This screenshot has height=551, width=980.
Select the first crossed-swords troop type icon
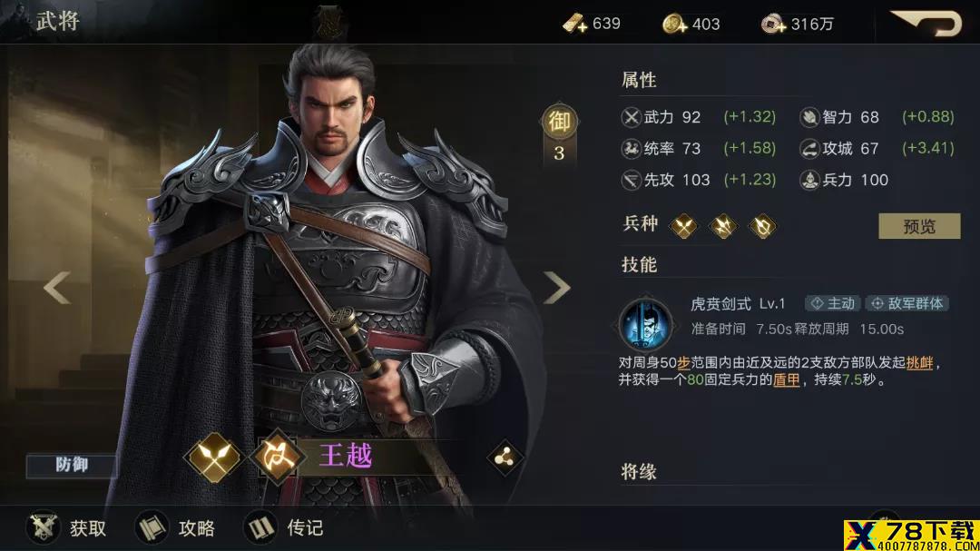pos(683,226)
